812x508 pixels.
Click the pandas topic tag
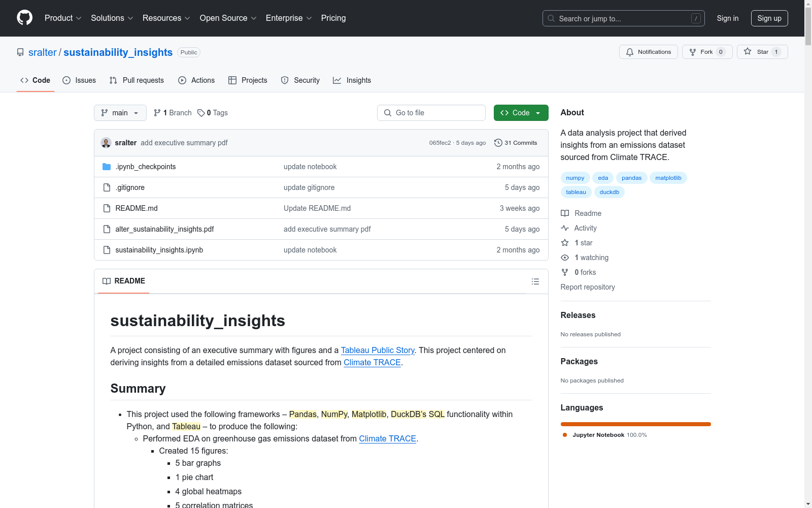tap(632, 178)
